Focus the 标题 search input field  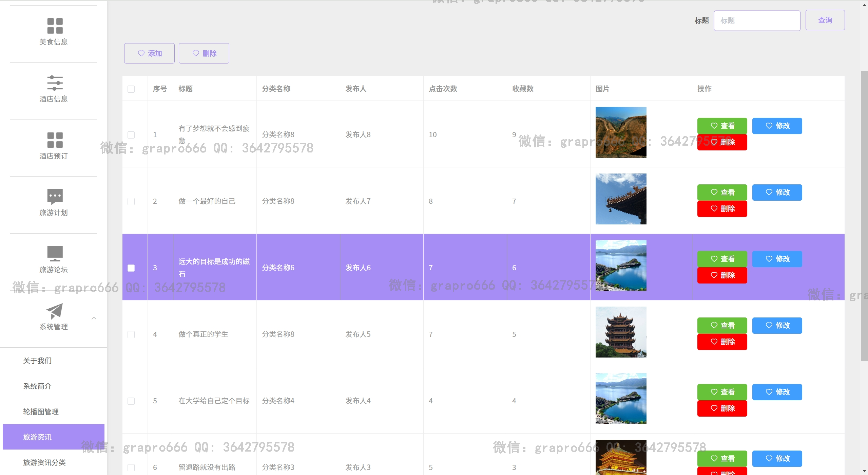(x=757, y=21)
